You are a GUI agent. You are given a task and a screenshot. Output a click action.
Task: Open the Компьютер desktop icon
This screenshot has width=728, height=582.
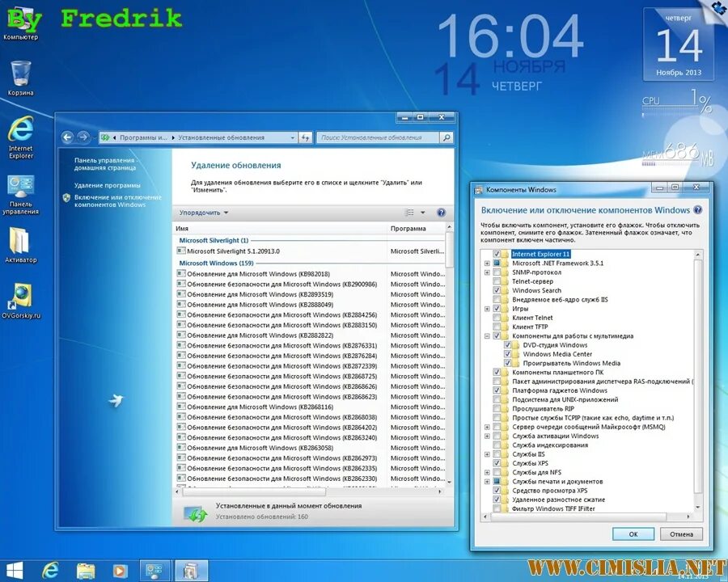point(20,23)
